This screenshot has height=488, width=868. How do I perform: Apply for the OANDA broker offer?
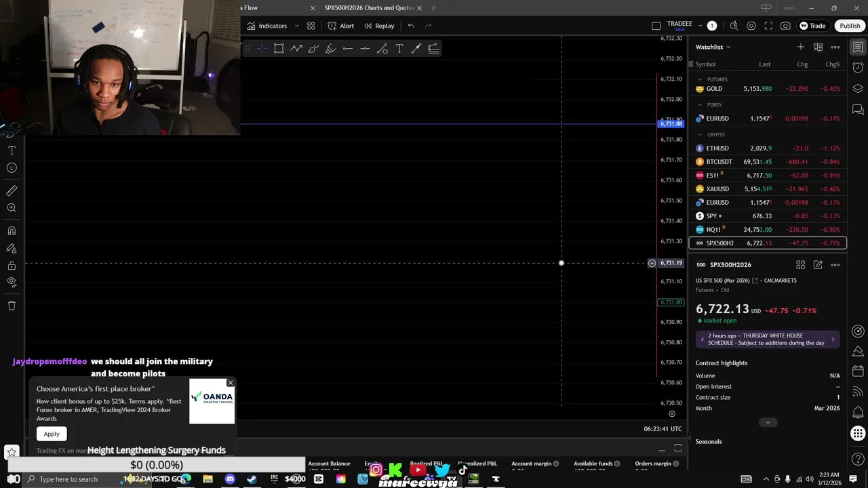pyautogui.click(x=52, y=434)
